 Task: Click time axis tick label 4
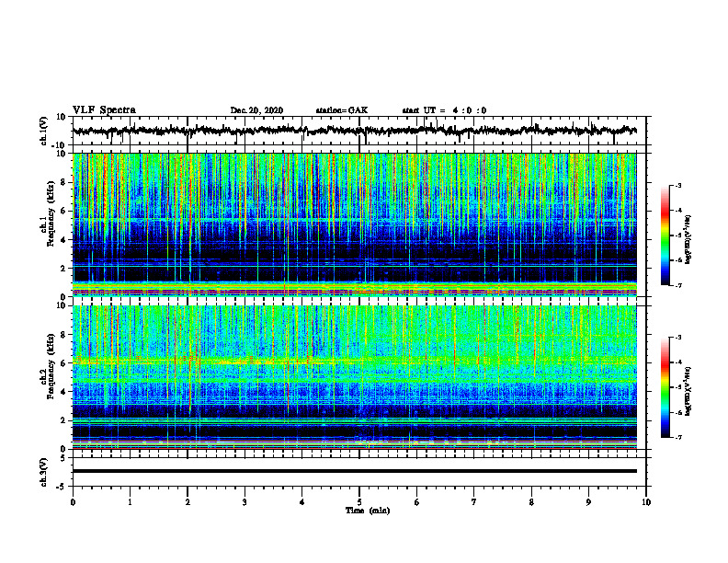click(302, 502)
